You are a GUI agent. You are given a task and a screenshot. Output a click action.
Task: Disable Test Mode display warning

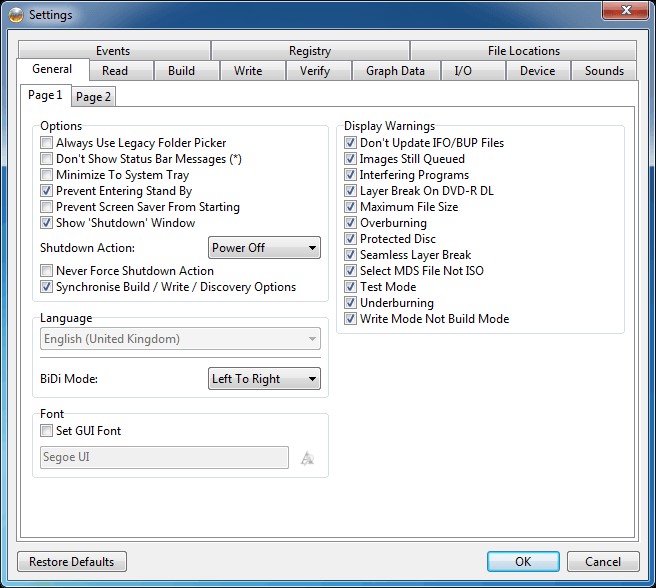tap(351, 287)
